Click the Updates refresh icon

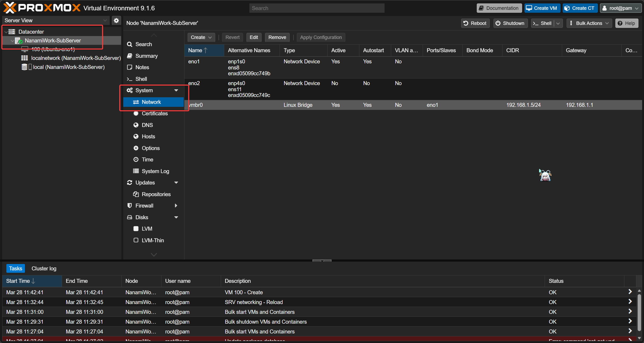130,183
